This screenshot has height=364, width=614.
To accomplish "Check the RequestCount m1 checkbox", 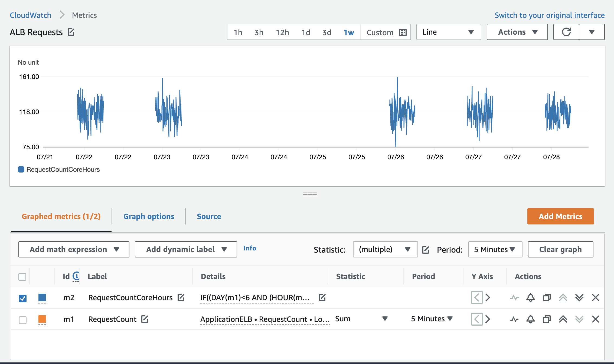I will pyautogui.click(x=23, y=320).
